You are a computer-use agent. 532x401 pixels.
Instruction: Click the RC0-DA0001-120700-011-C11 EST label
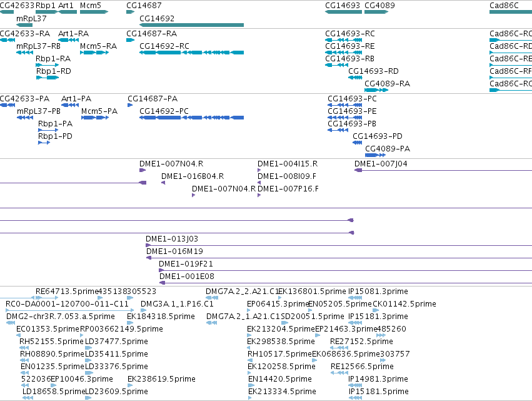pos(67,304)
